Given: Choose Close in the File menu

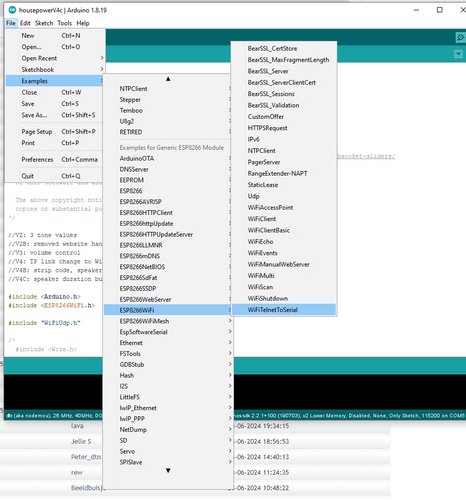Looking at the screenshot, I should click(x=55, y=92).
